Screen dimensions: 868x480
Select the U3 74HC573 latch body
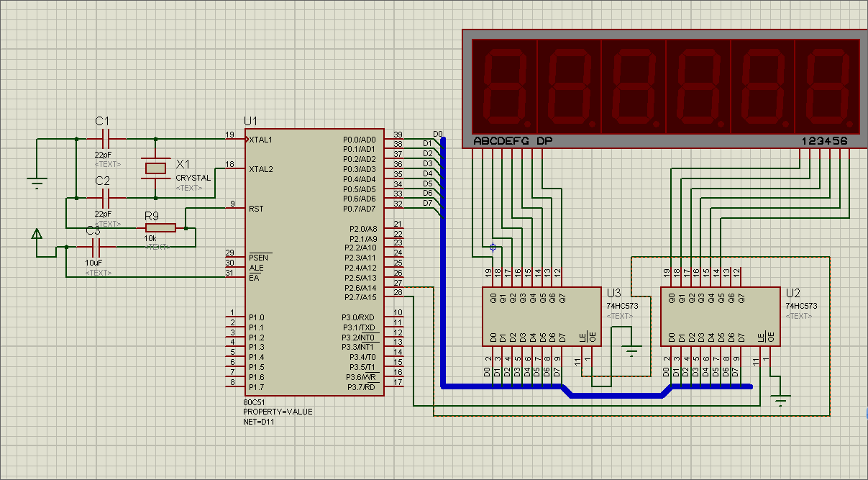542,317
